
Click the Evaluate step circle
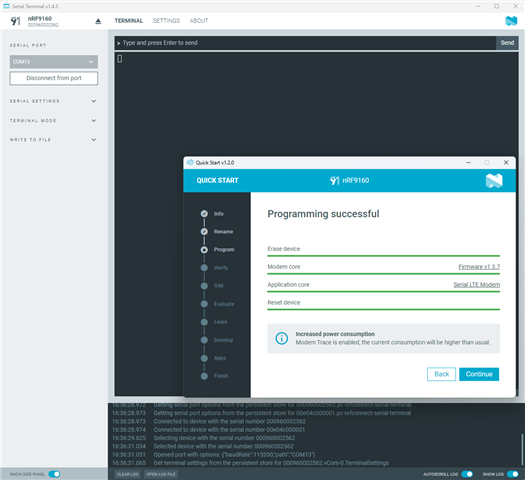204,304
